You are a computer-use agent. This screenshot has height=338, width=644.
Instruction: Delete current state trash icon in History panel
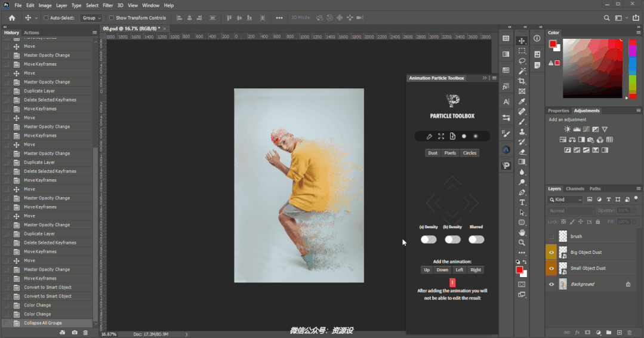(x=85, y=333)
